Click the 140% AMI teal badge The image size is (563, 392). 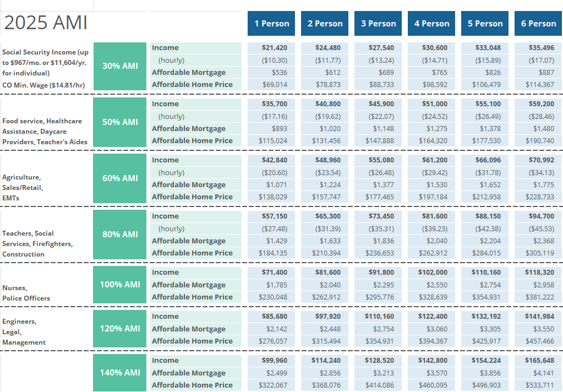point(119,372)
